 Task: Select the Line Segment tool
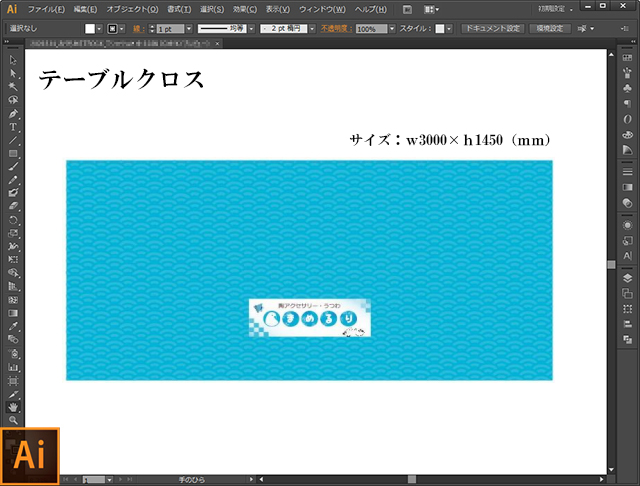point(13,140)
